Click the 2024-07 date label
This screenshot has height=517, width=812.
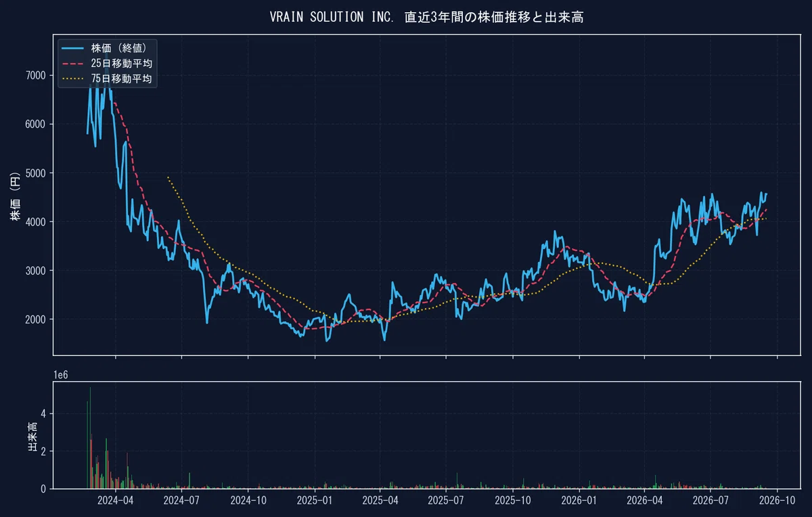coord(183,501)
